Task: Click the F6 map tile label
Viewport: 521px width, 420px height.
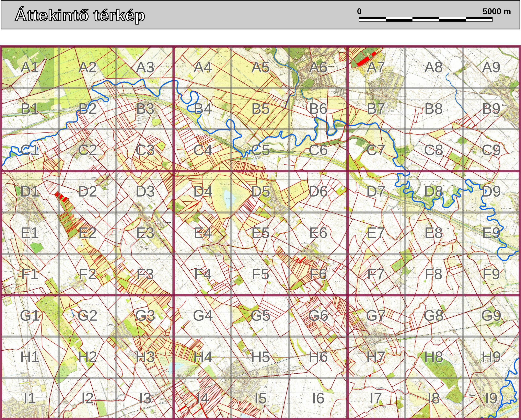Action: 318,274
